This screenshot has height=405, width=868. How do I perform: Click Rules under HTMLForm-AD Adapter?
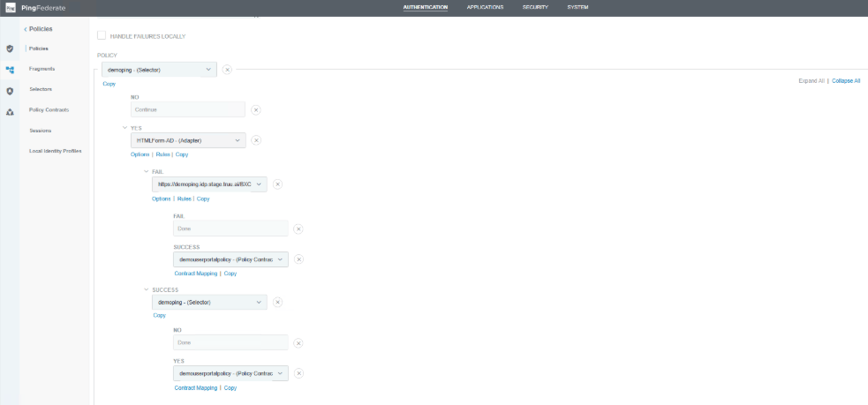coord(162,154)
